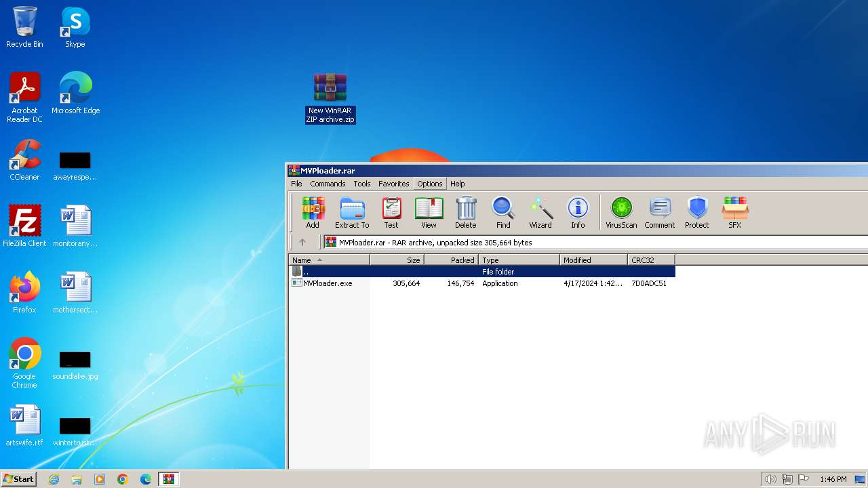Open the Recycle Bin desktop icon
Screen dimensions: 868x488
click(24, 27)
